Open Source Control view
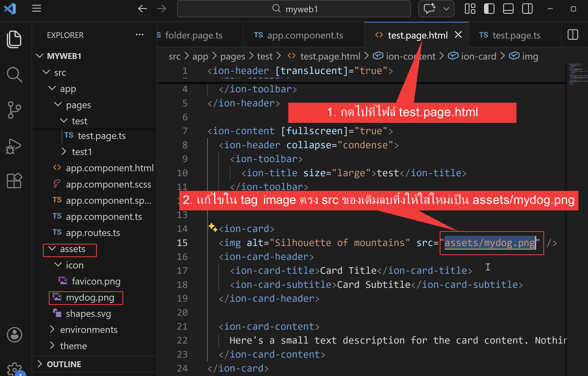588x376 pixels. pyautogui.click(x=14, y=110)
